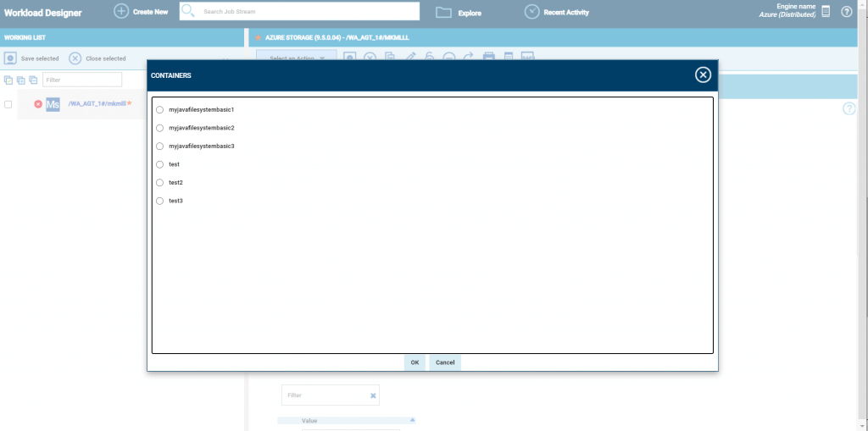The height and width of the screenshot is (431, 868).
Task: Click the red error icon beside mkmlll
Action: [38, 104]
